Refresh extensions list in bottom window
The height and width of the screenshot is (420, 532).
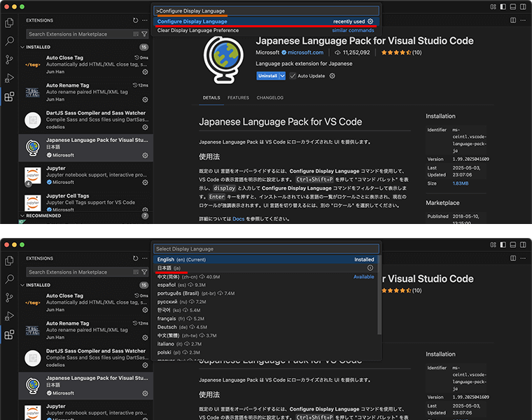pos(135,258)
